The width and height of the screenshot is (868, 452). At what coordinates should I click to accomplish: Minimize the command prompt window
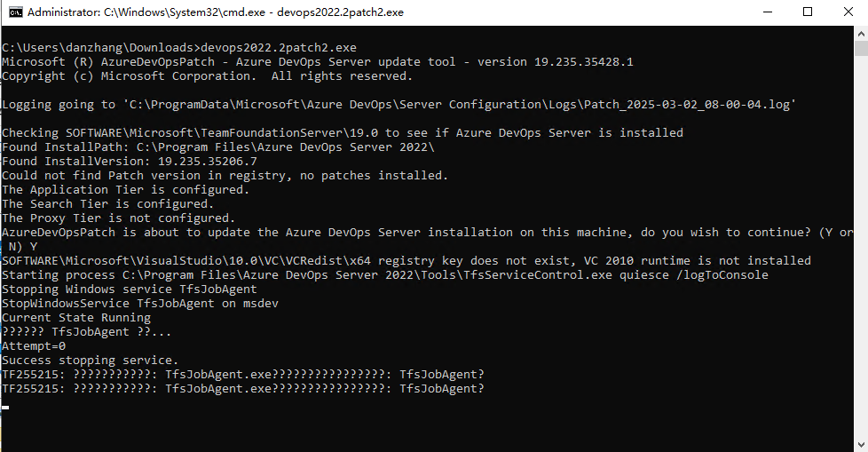[x=767, y=12]
